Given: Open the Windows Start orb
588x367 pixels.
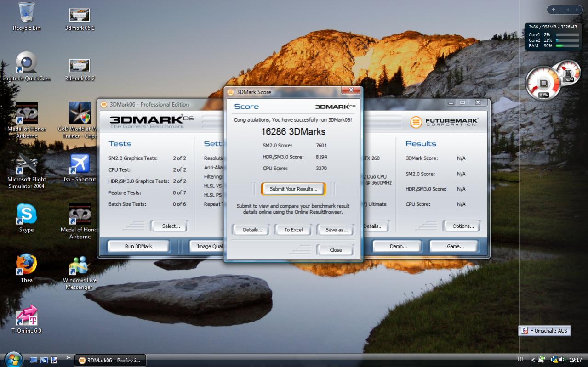Looking at the screenshot, I should point(12,359).
